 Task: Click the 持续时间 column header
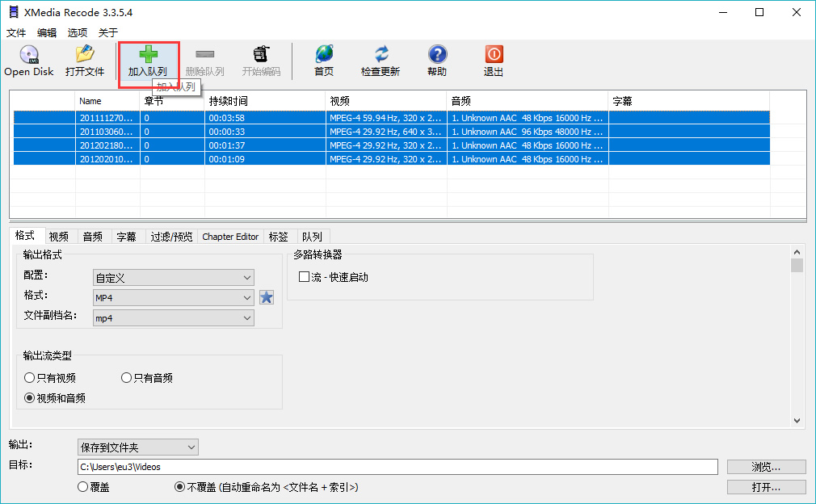point(265,101)
